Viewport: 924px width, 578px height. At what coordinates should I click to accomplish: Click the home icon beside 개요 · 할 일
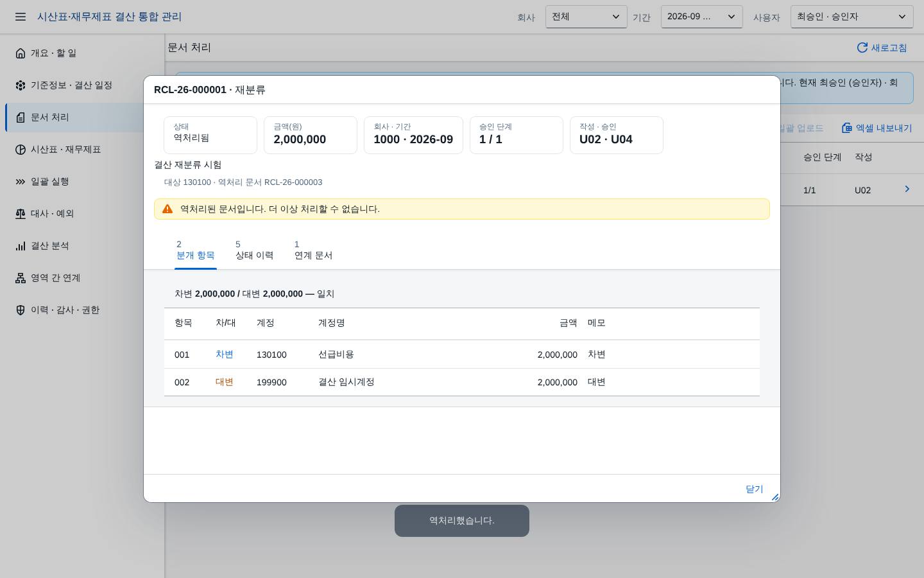pos(21,53)
